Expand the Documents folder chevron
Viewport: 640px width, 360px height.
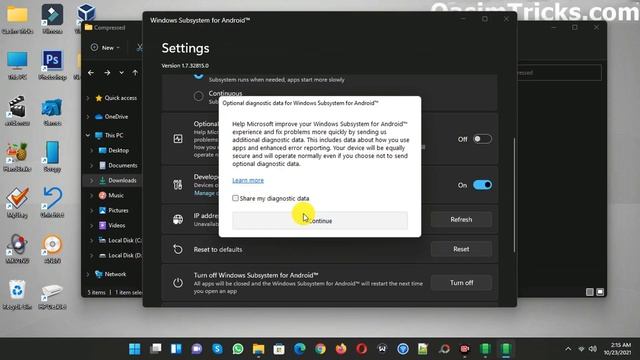point(91,165)
